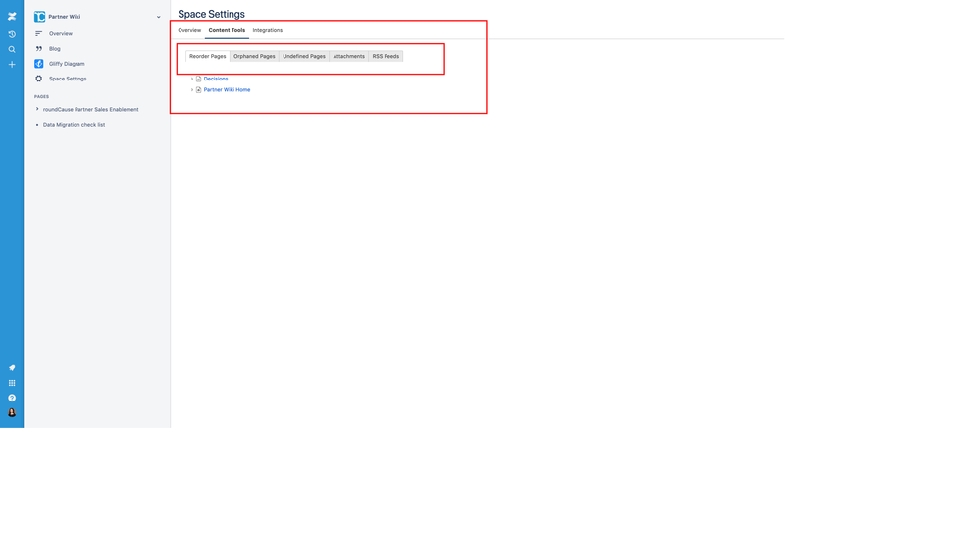980x535 pixels.
Task: Expand roundCause Partner Sales Enablement page
Action: pos(37,109)
